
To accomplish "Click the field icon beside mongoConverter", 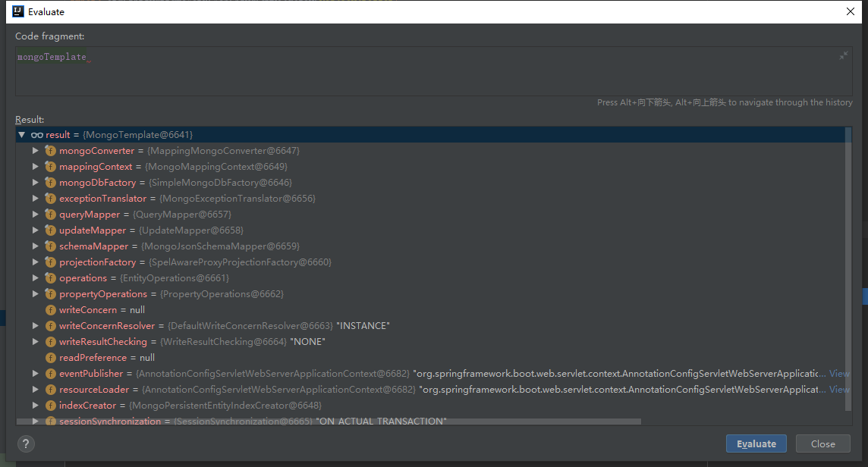I will (x=51, y=151).
